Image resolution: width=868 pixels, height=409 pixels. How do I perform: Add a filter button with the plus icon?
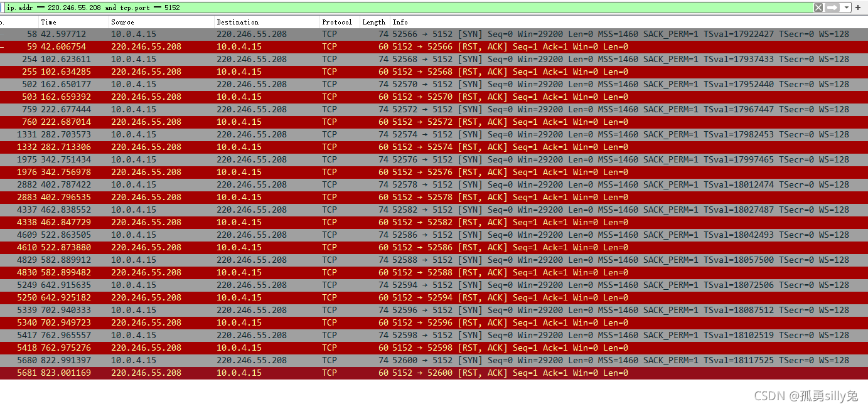858,8
